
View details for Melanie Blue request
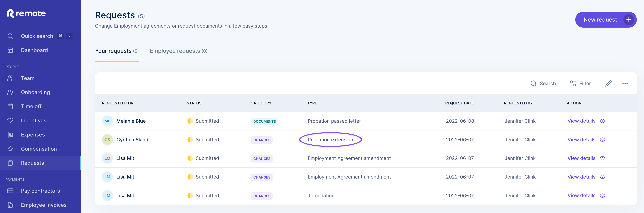pos(581,121)
